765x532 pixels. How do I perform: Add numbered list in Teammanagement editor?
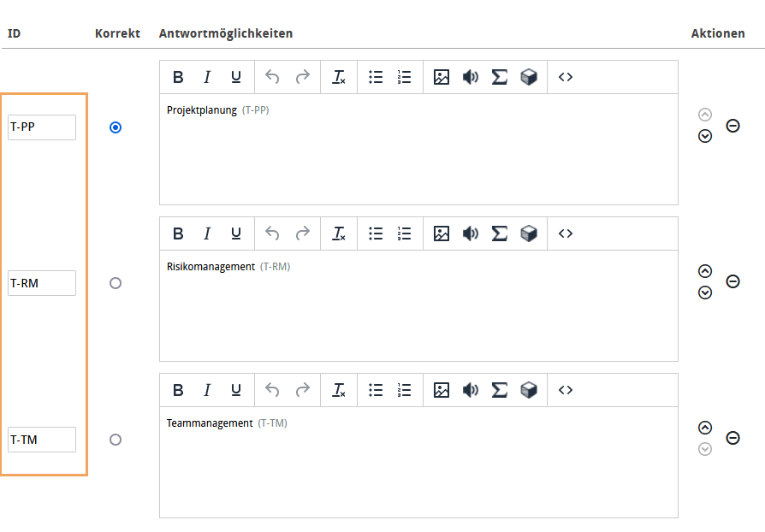pos(405,390)
